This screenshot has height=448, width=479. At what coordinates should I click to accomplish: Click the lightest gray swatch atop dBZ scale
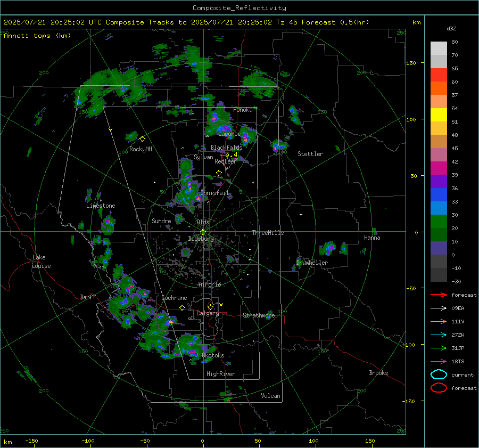(439, 48)
